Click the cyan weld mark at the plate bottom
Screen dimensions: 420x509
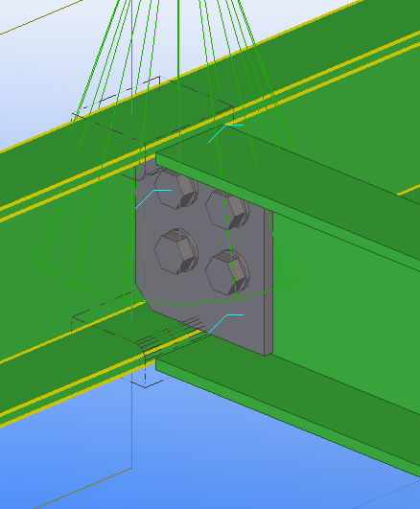[225, 324]
